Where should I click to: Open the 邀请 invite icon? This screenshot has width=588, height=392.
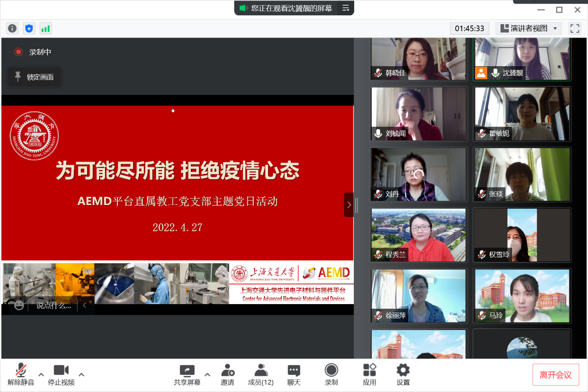point(227,374)
